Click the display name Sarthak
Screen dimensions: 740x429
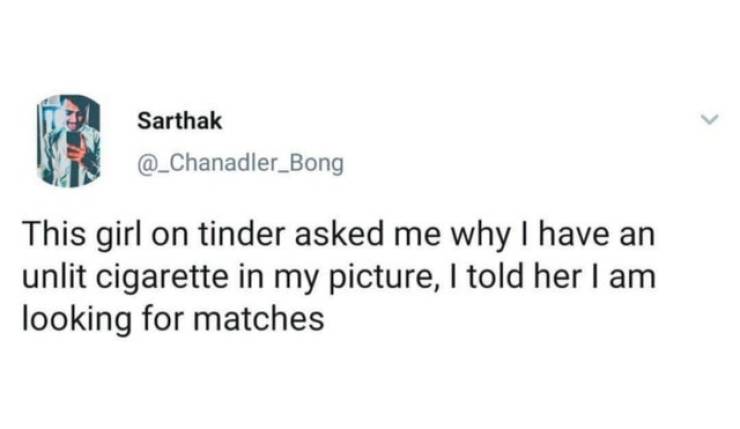180,122
